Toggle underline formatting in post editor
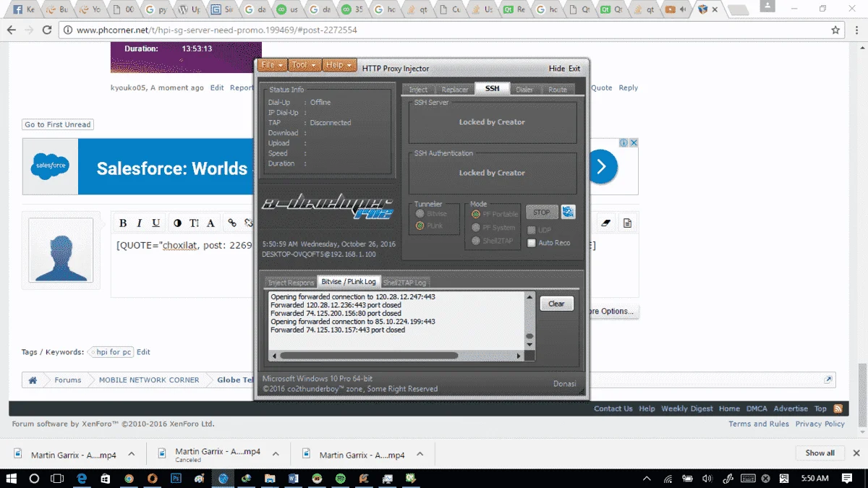Image resolution: width=868 pixels, height=488 pixels. [x=156, y=223]
